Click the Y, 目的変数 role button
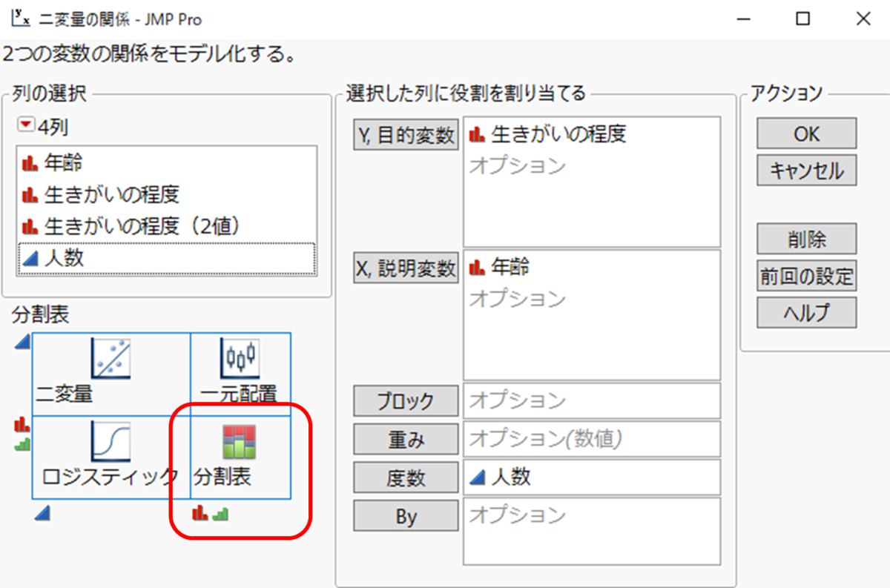The height and width of the screenshot is (588, 890). click(x=405, y=133)
